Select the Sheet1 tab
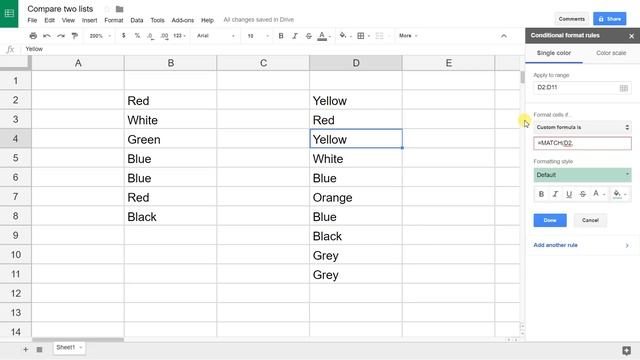Viewport: 640px width, 360px height. pyautogui.click(x=69, y=348)
